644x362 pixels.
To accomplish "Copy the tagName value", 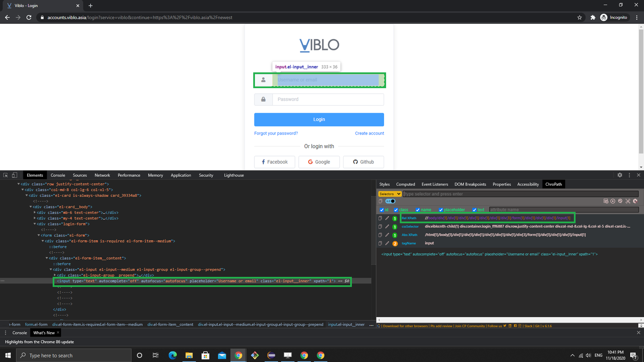I will coord(380,243).
